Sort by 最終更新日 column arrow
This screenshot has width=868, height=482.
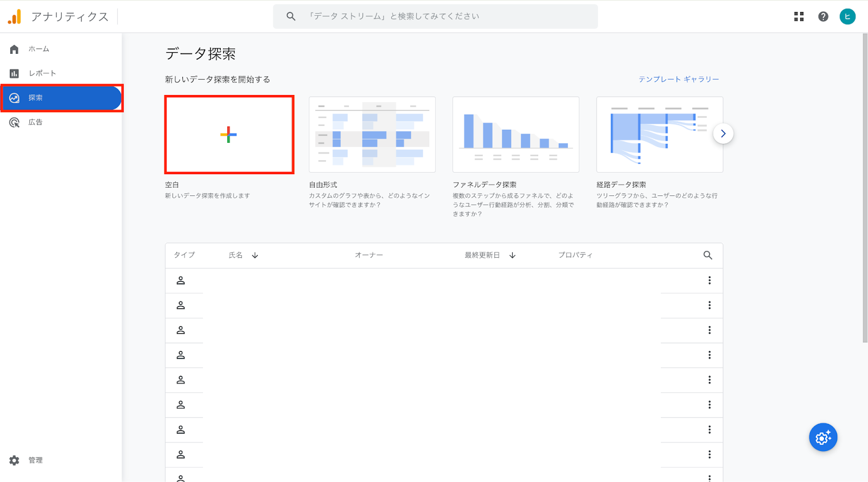coord(512,255)
